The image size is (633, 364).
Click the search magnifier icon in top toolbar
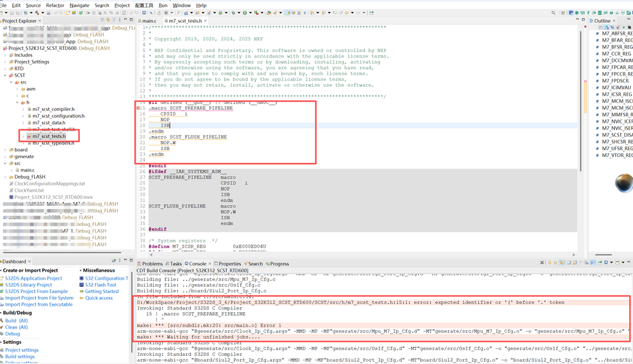553,13
